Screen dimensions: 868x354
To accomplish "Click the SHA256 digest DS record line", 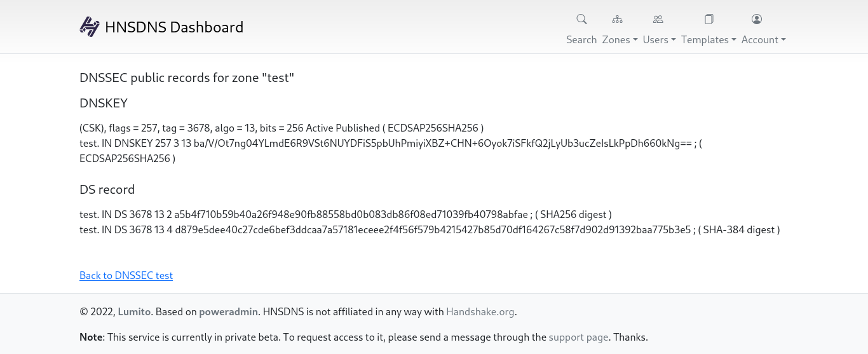I will (x=346, y=214).
